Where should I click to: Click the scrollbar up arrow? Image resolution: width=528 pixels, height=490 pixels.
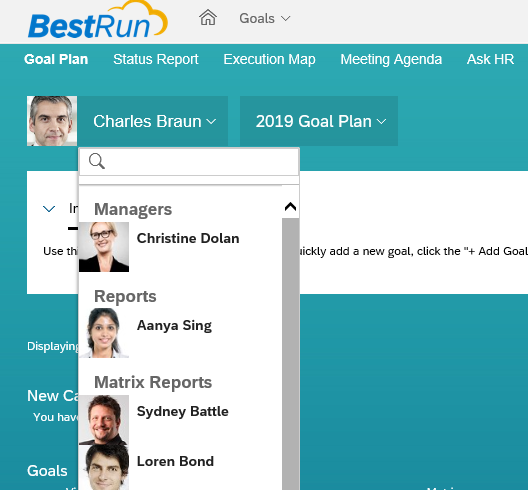(290, 206)
